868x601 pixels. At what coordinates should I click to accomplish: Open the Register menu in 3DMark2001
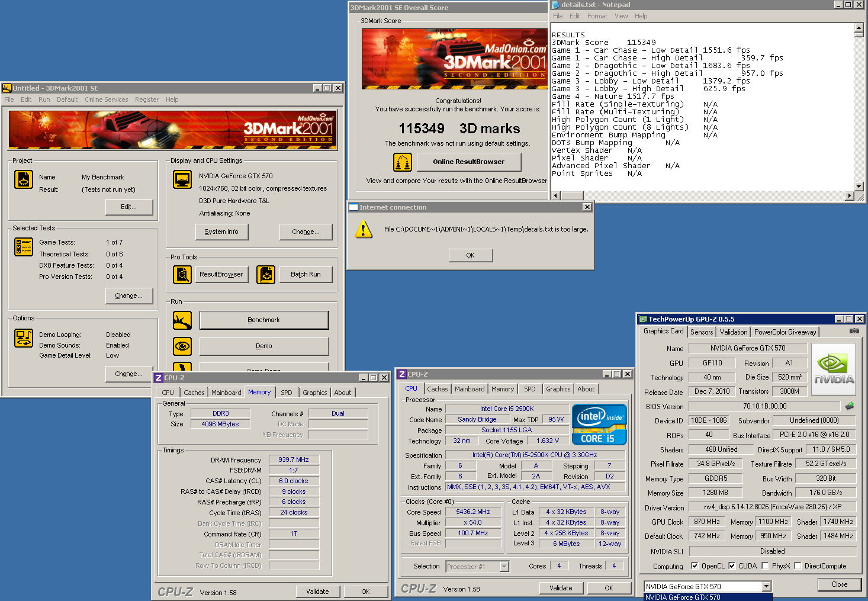[147, 99]
